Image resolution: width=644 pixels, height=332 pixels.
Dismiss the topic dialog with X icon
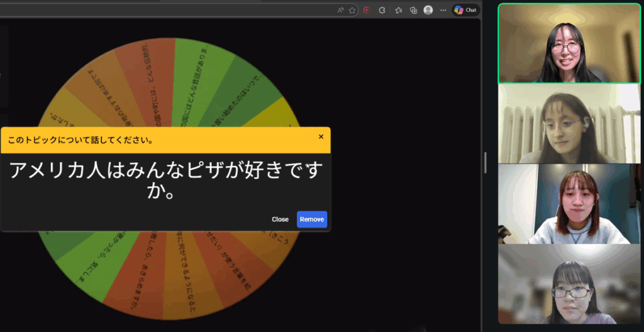(321, 136)
